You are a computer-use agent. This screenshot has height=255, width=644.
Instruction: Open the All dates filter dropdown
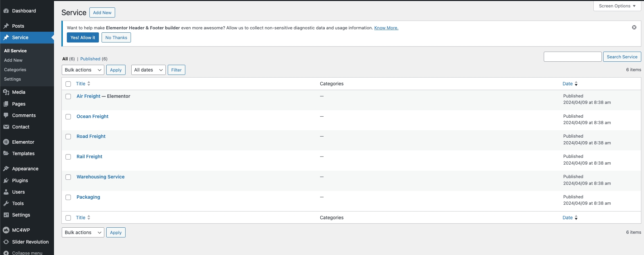point(148,70)
